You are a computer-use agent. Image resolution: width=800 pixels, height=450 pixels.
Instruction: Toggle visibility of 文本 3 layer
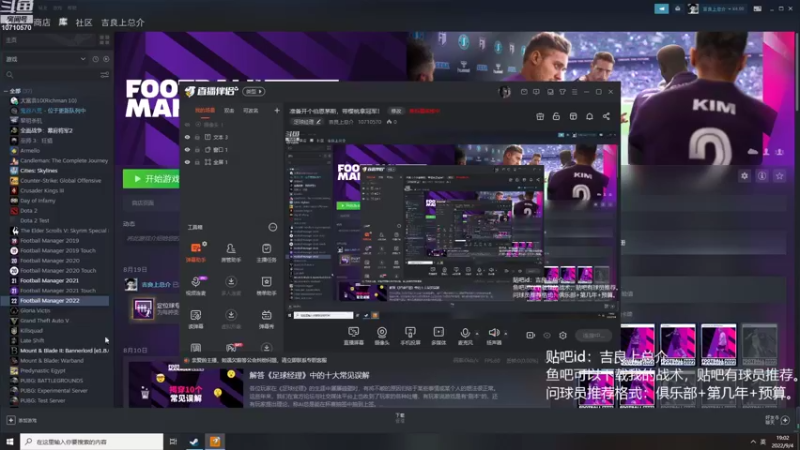[x=187, y=137]
